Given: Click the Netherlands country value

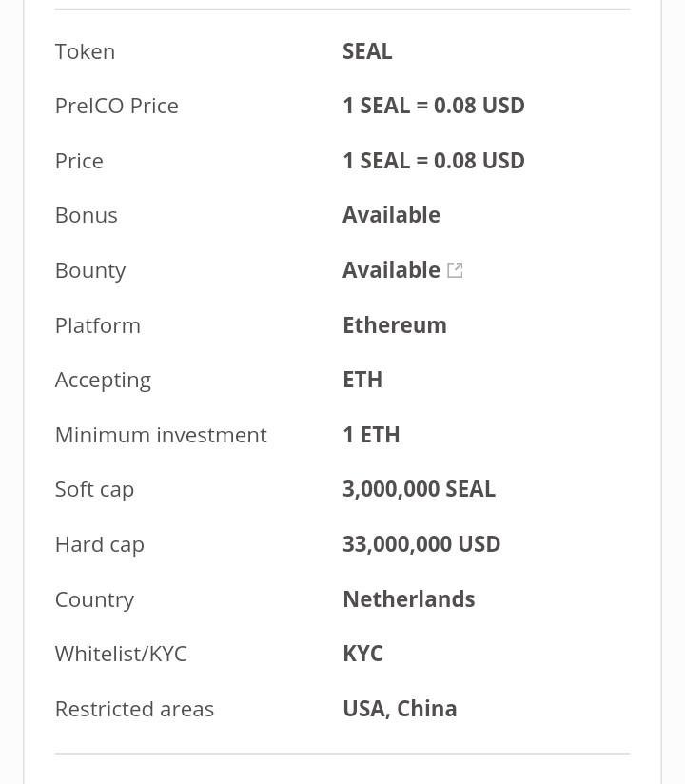Looking at the screenshot, I should [x=408, y=599].
